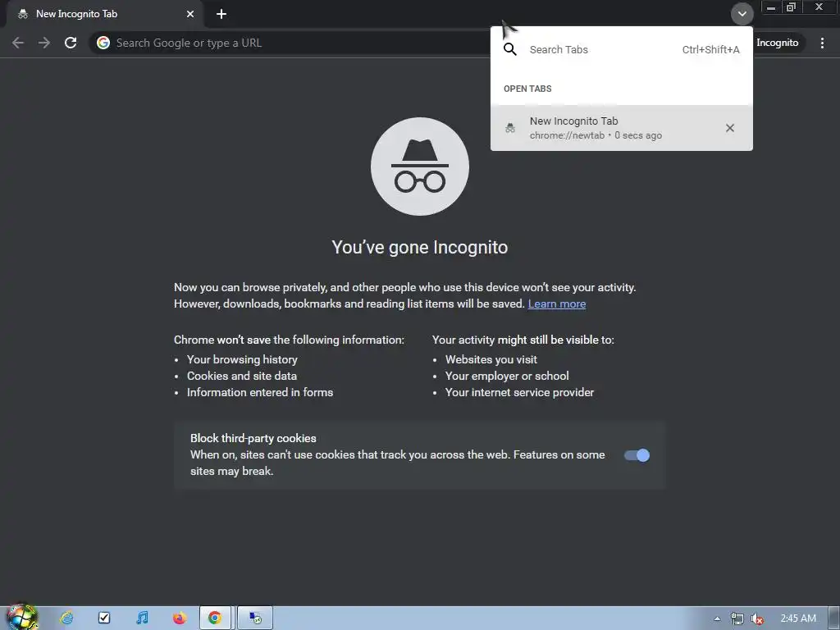Collapse the tab search dropdown chevron

click(x=742, y=14)
